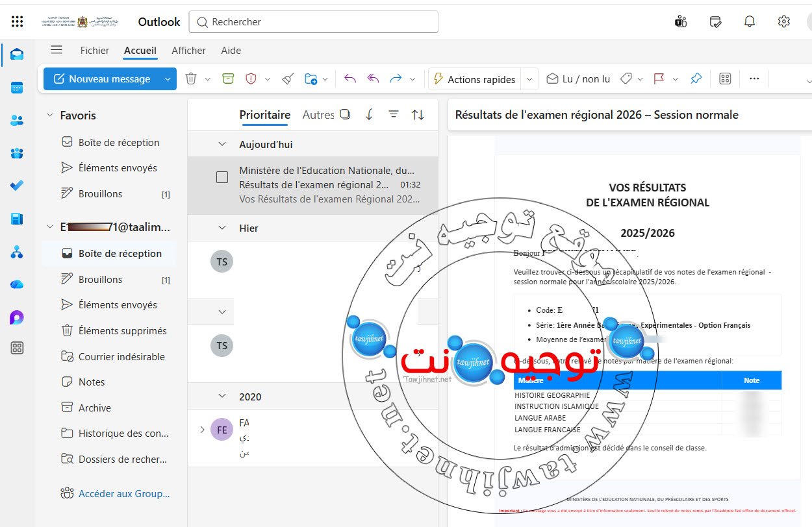This screenshot has width=812, height=527.
Task: Switch to the Autres inbox tab
Action: pyautogui.click(x=318, y=114)
